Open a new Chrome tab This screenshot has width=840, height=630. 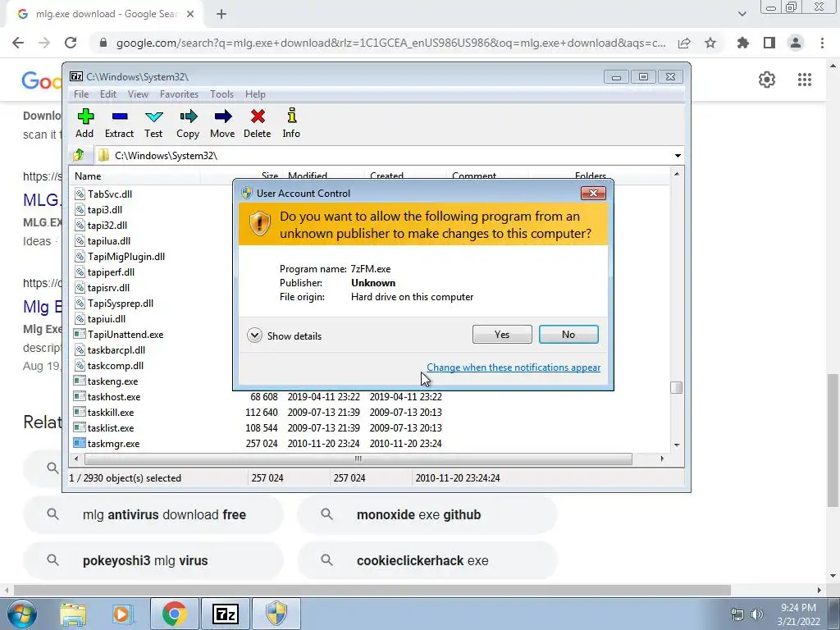[221, 14]
